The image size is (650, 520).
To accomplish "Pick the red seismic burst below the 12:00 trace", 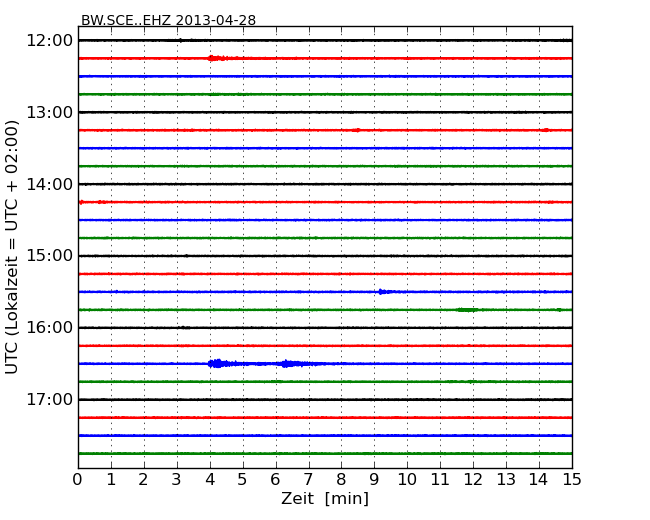I will pyautogui.click(x=217, y=58).
